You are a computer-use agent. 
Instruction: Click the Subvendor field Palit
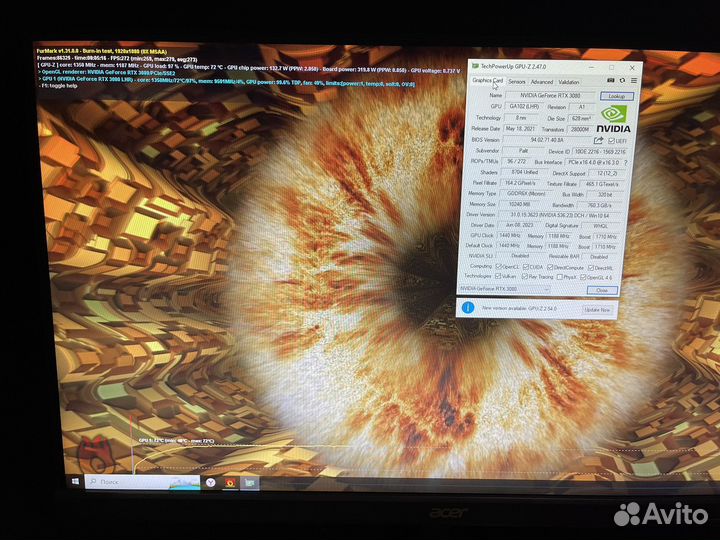click(x=523, y=151)
